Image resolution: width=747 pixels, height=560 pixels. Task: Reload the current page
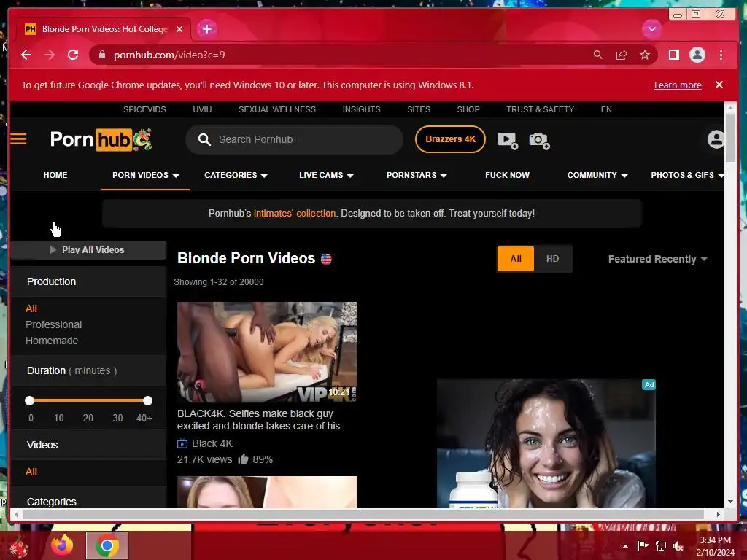pyautogui.click(x=73, y=55)
